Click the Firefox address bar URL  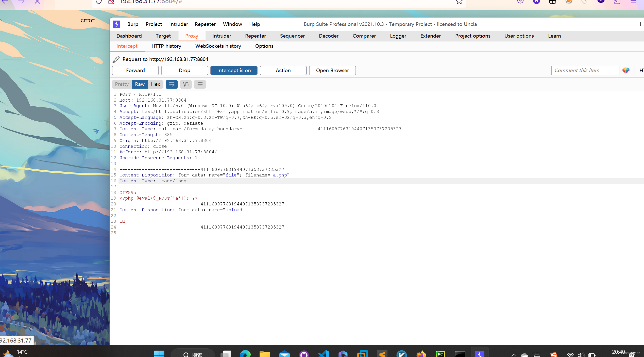coord(151,2)
